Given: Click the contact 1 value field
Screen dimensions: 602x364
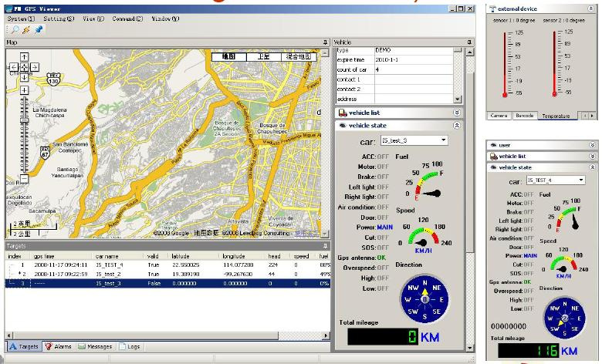Looking at the screenshot, I should tap(414, 79).
